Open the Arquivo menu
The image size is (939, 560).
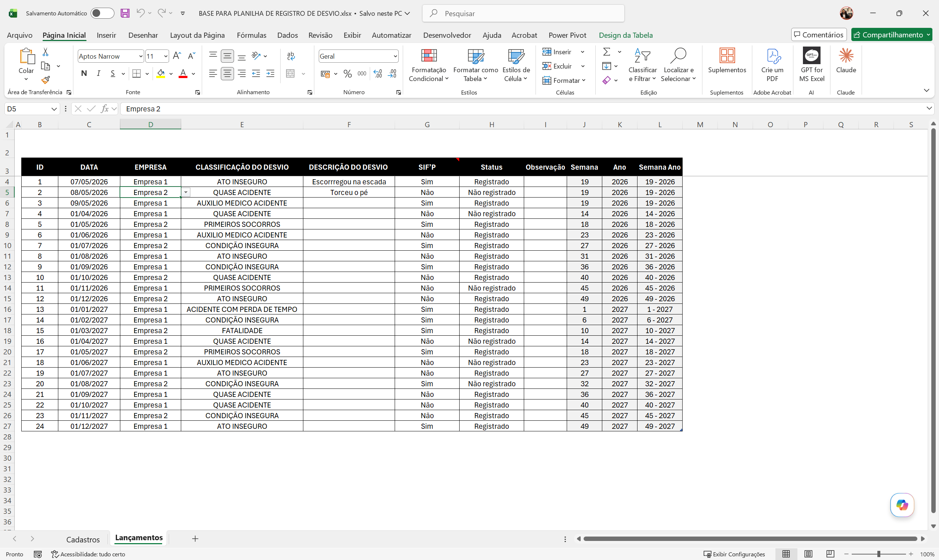point(20,35)
